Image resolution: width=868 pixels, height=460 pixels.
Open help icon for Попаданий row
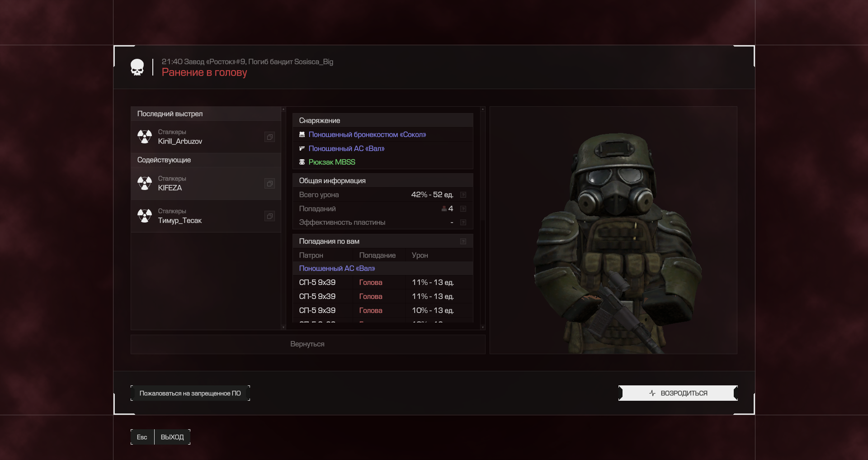pyautogui.click(x=463, y=209)
